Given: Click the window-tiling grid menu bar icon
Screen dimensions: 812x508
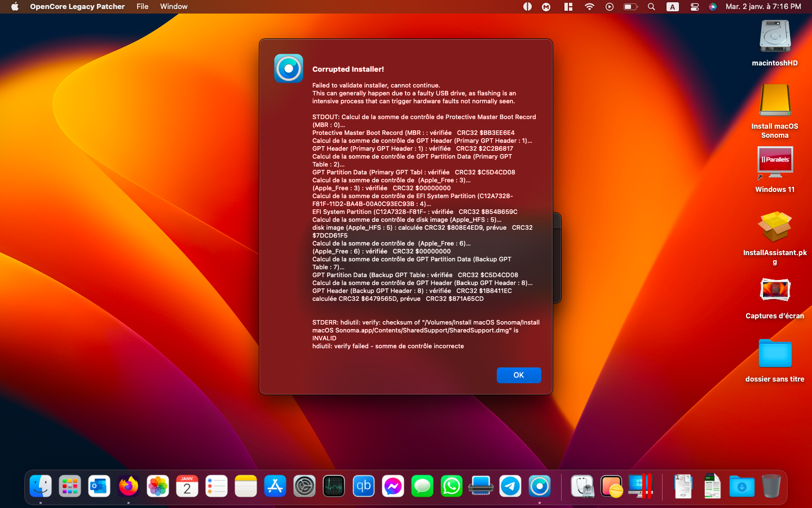Looking at the screenshot, I should tap(568, 7).
